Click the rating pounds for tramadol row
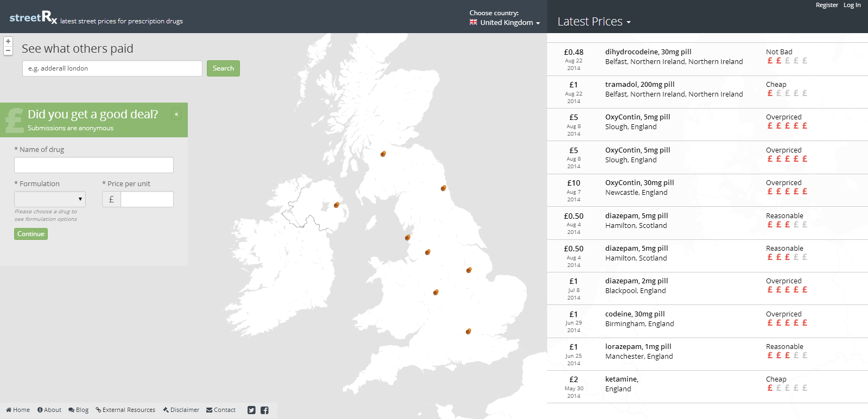Viewport: 868px width, 419px height. 787,93
